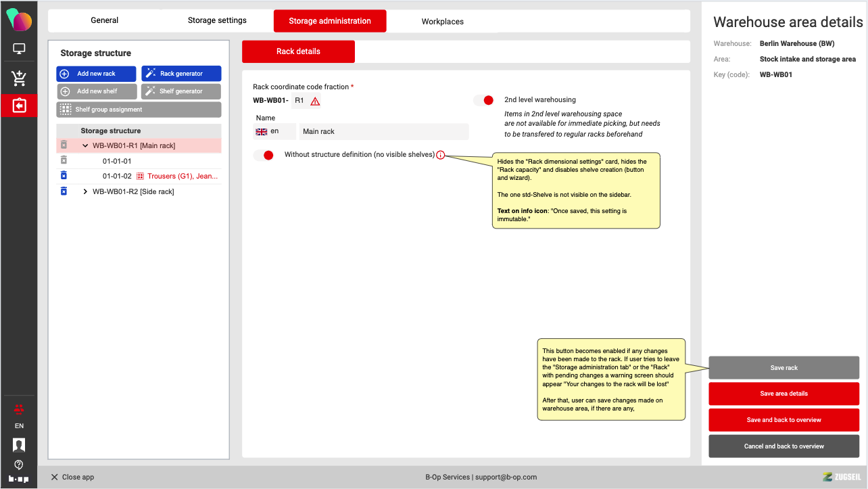Click the red group users sidebar icon
The width and height of the screenshot is (868, 489).
[x=19, y=409]
